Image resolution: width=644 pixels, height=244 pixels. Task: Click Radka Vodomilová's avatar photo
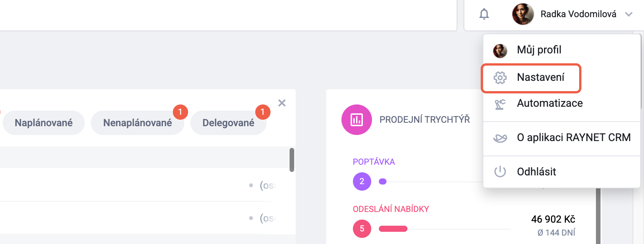pos(523,14)
